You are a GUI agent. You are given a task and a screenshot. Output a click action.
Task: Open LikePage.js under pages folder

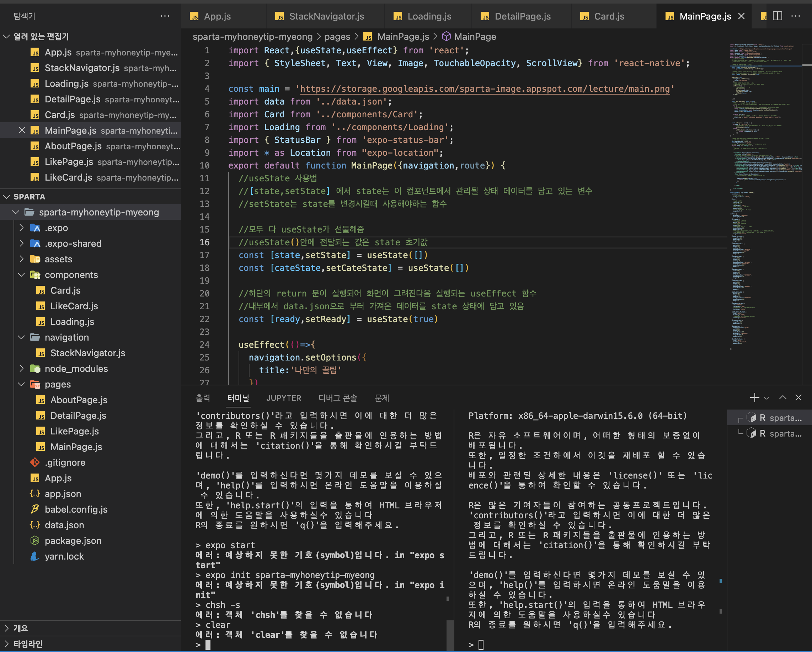75,431
